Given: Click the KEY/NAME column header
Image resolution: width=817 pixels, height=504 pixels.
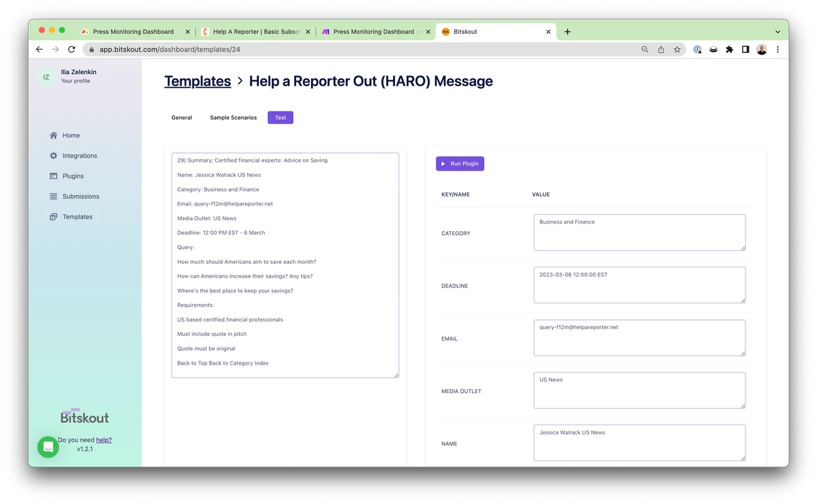Looking at the screenshot, I should pyautogui.click(x=455, y=195).
